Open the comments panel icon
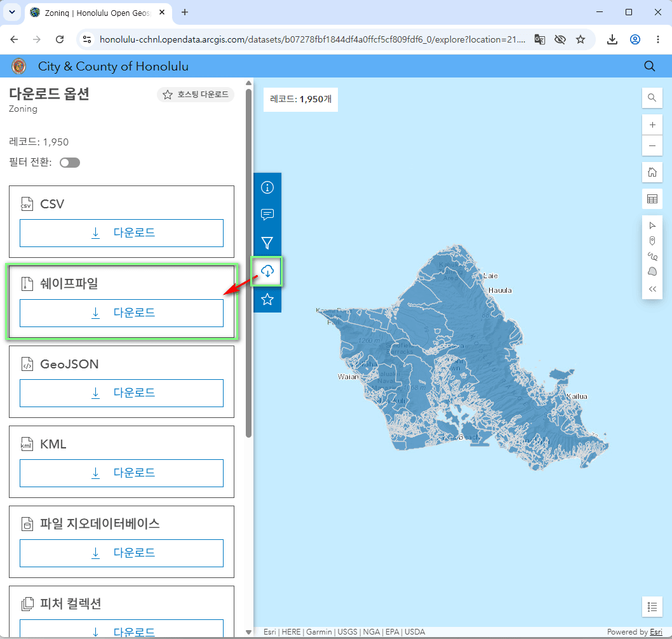Screen dimensions: 672x639 tap(267, 215)
